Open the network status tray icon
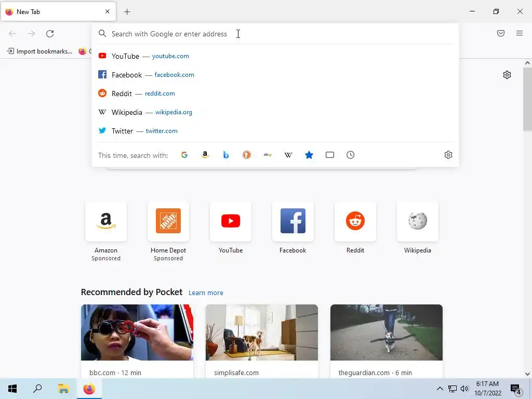The height and width of the screenshot is (399, 532). 453,389
